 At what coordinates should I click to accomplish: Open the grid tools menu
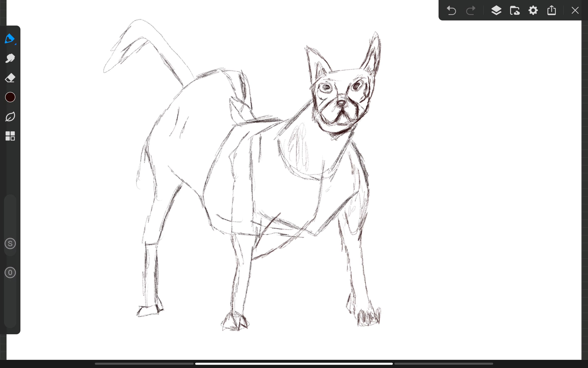[10, 136]
